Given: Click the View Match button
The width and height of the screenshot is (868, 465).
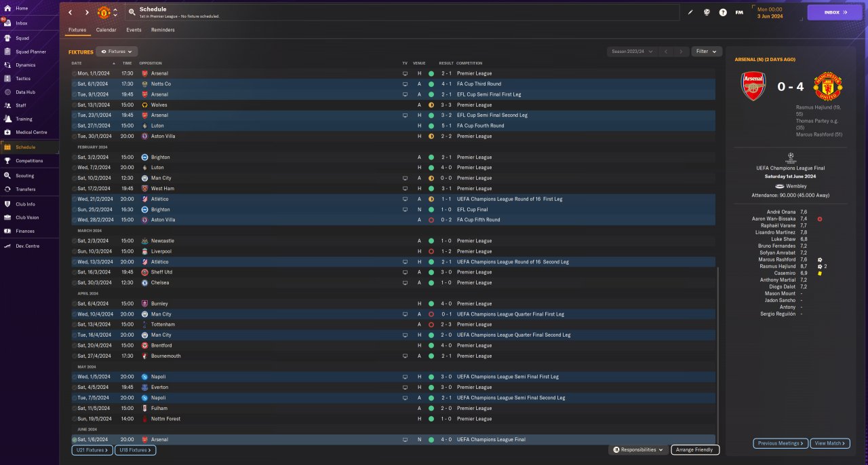Looking at the screenshot, I should tap(829, 443).
